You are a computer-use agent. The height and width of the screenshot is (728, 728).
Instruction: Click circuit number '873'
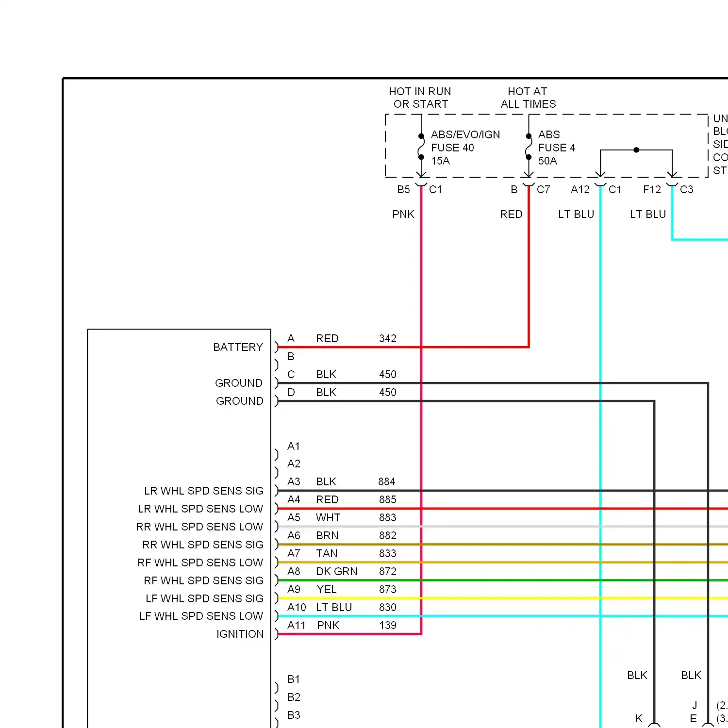click(388, 589)
